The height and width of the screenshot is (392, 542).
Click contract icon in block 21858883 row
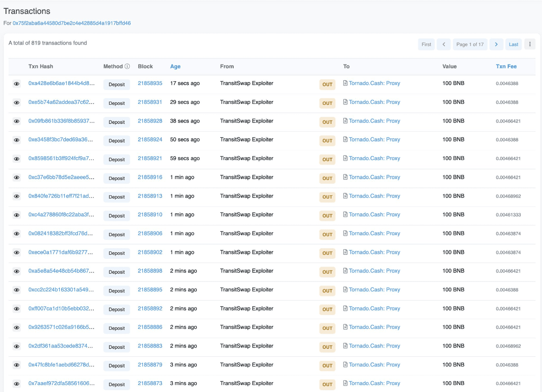click(345, 346)
